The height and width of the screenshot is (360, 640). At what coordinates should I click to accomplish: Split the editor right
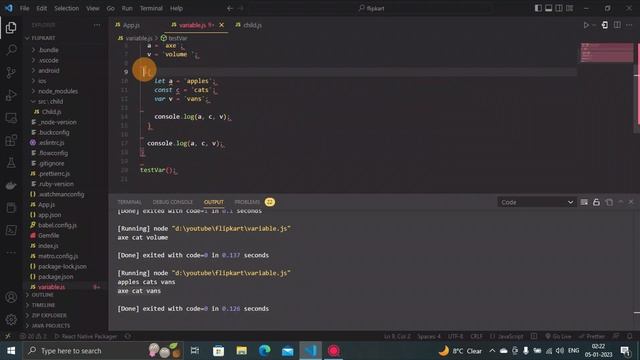click(617, 25)
